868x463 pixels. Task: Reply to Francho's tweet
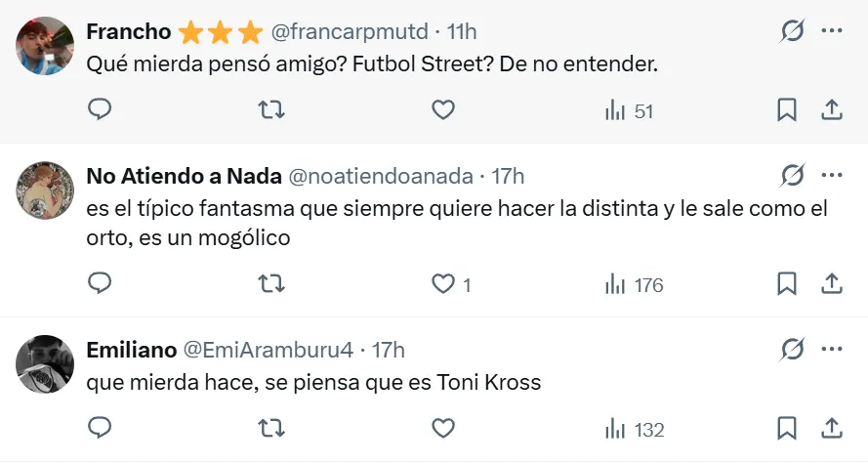coord(100,110)
